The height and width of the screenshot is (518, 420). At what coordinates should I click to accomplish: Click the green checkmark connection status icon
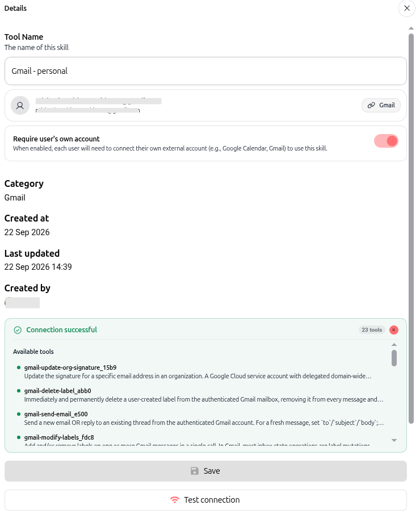pyautogui.click(x=18, y=330)
